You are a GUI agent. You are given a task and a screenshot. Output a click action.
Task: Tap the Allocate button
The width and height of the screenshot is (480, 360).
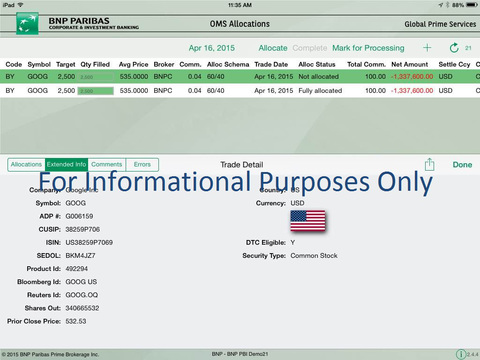[273, 48]
